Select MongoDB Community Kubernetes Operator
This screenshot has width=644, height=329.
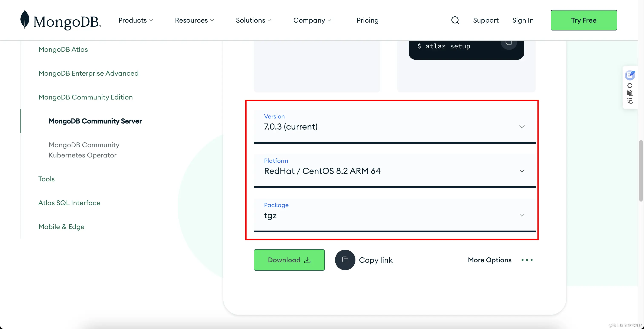[84, 150]
